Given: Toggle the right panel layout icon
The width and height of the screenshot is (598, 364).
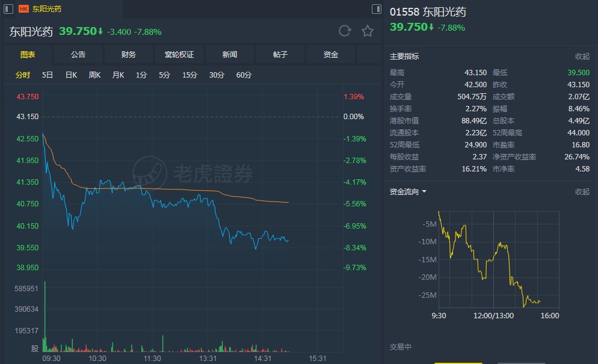Looking at the screenshot, I should click(377, 9).
